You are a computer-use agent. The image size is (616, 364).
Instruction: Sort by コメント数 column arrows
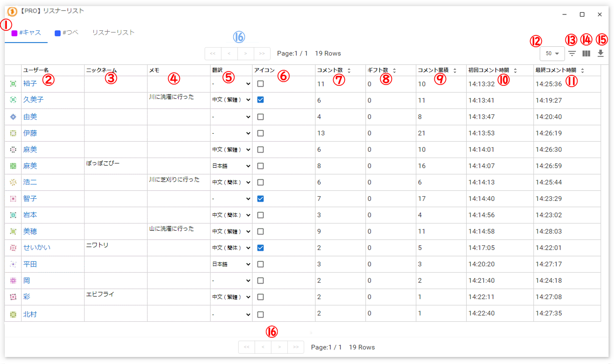click(349, 71)
